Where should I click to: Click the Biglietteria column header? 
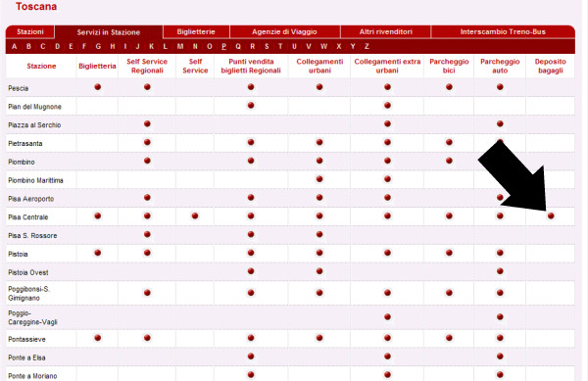pos(97,66)
